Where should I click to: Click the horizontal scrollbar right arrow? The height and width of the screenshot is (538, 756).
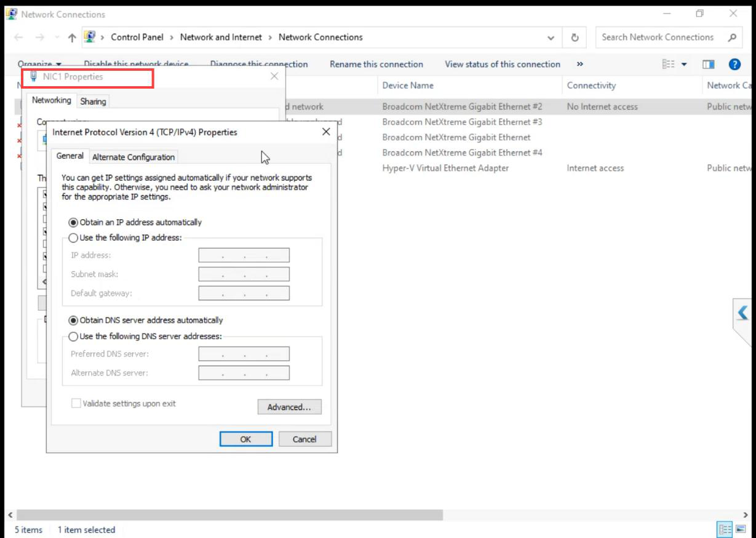(x=746, y=515)
